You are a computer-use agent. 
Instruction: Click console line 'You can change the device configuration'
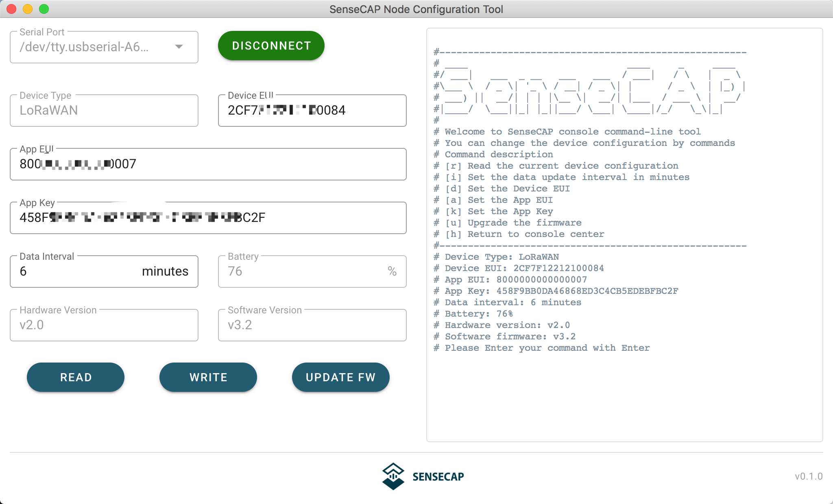[584, 143]
